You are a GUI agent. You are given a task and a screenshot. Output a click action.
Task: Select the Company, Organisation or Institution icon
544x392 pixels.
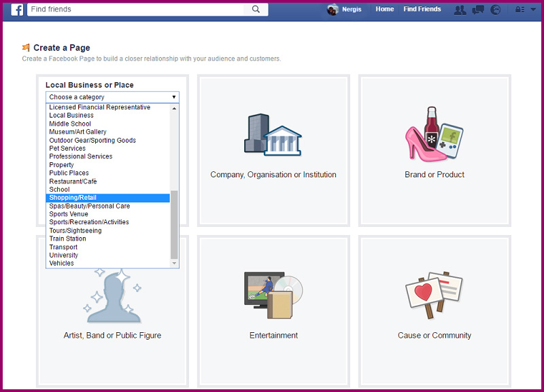273,135
